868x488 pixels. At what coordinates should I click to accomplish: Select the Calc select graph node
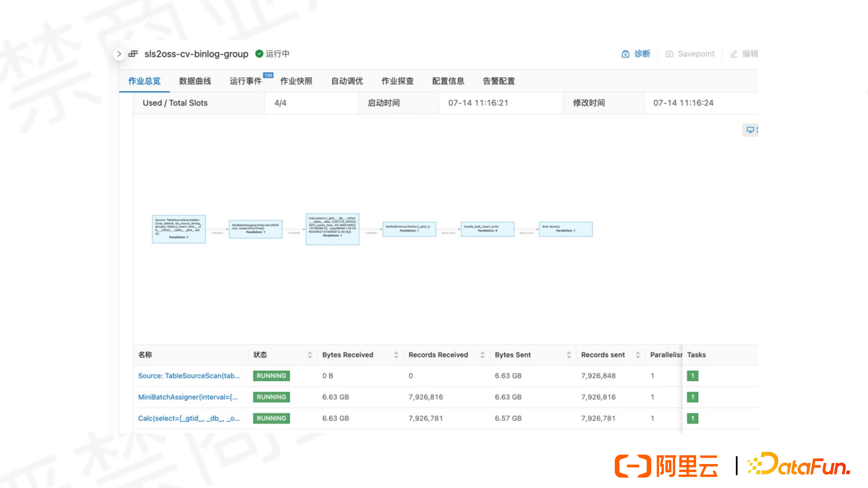(x=332, y=229)
